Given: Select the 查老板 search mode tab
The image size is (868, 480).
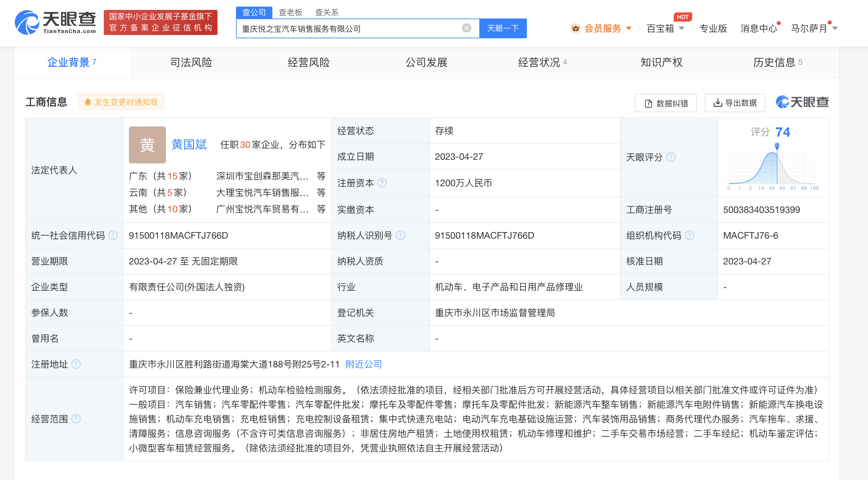Looking at the screenshot, I should tap(290, 13).
